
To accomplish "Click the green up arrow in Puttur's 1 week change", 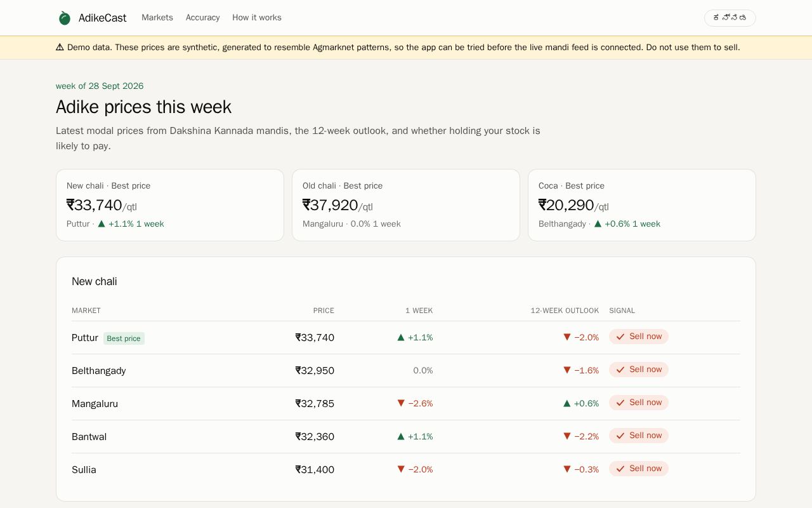I will point(401,337).
